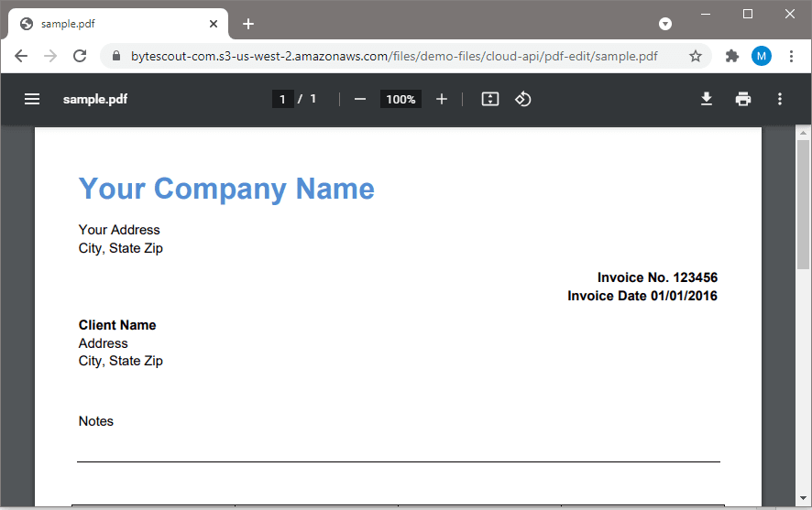The image size is (812, 510).
Task: Click the address bar URL field
Action: [x=394, y=56]
